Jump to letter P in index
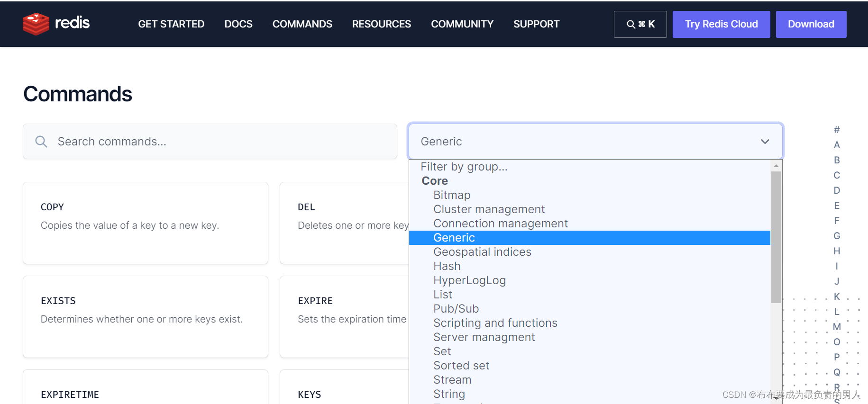 (x=837, y=357)
